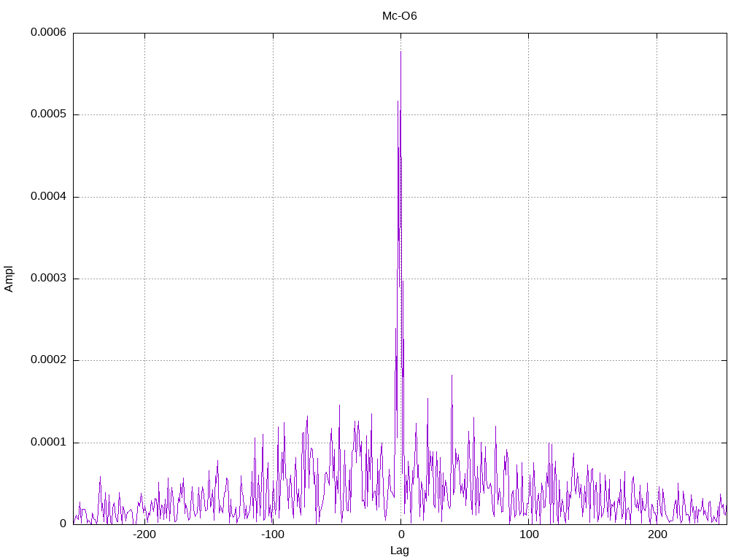Click the y-axis tick label 0.0001
Viewport: 747px width, 560px height.
point(48,443)
